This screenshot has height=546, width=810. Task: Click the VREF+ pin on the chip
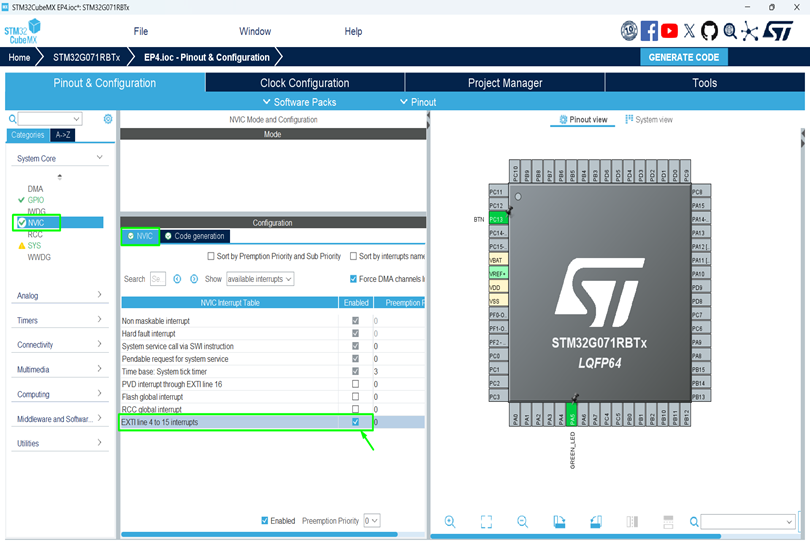click(x=498, y=274)
